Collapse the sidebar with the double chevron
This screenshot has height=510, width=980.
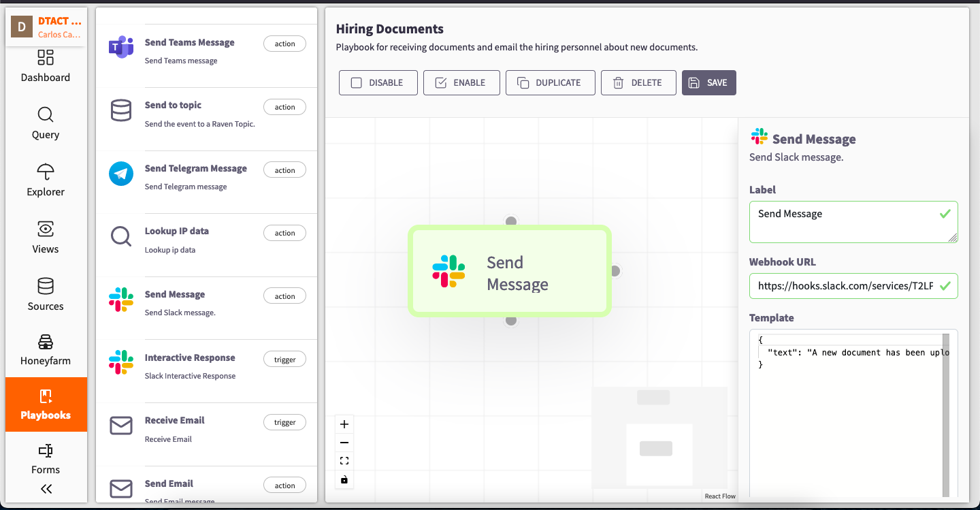click(46, 488)
